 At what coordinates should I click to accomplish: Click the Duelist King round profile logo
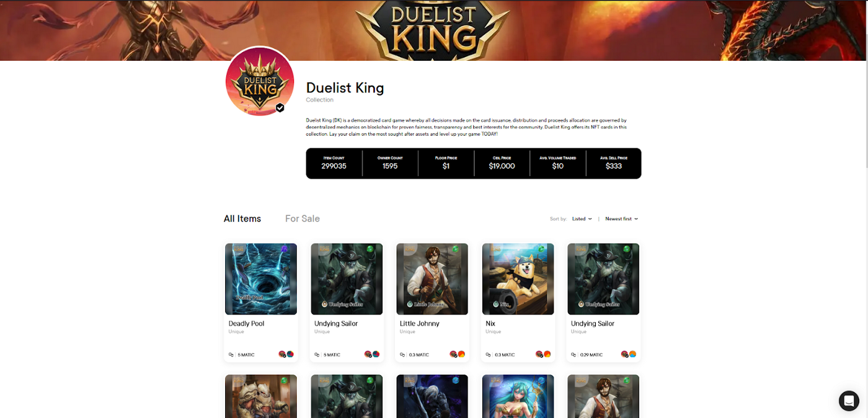point(260,81)
